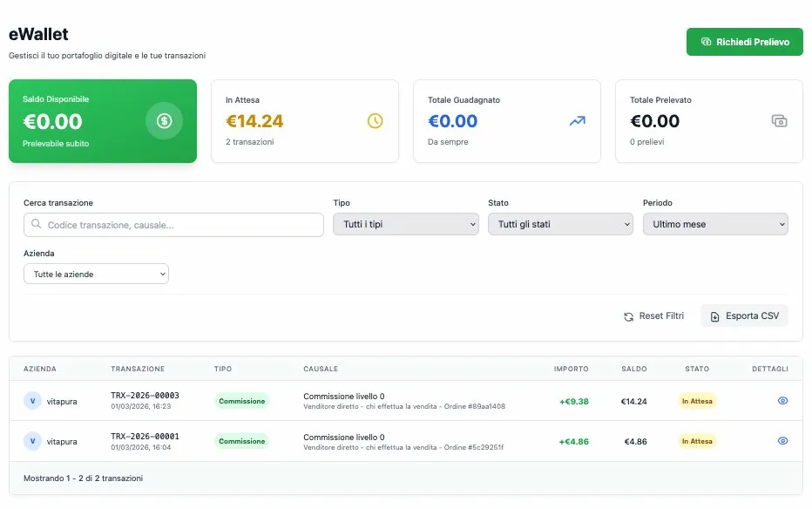Open details for transaction TRX-2026-00001 via eye icon

click(782, 441)
